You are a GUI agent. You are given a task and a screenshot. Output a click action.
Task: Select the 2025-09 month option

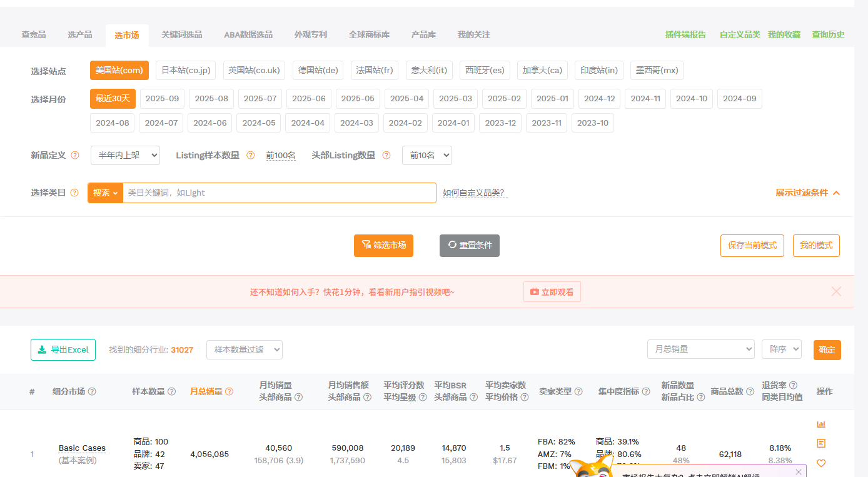coord(162,99)
